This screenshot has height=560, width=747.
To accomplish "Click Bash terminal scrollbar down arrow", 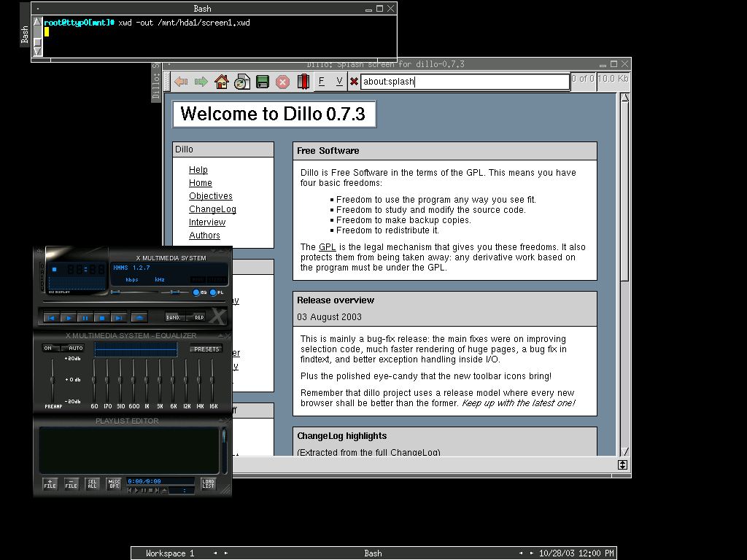I will (x=37, y=50).
